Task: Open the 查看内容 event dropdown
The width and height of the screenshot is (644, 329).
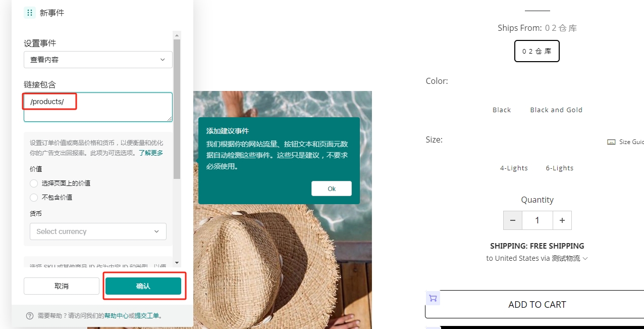Action: coord(98,60)
